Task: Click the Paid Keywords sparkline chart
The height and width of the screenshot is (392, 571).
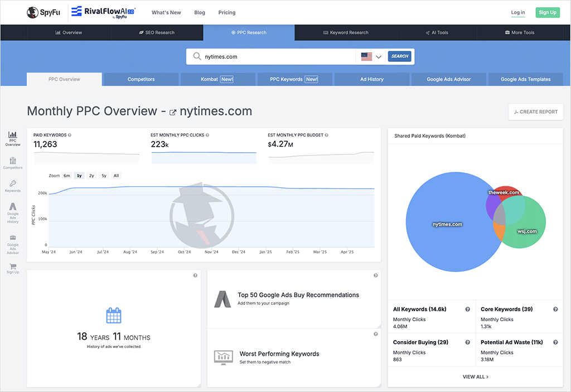Action: point(86,157)
